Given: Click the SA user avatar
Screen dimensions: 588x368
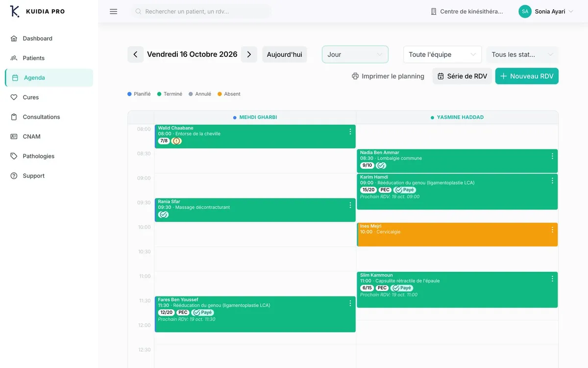Looking at the screenshot, I should coord(525,11).
